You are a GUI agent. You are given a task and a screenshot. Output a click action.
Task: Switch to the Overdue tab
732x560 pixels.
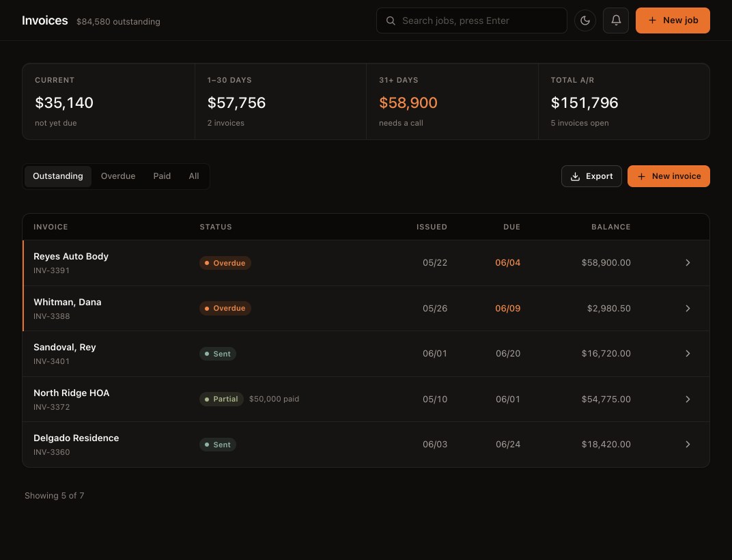tap(118, 176)
